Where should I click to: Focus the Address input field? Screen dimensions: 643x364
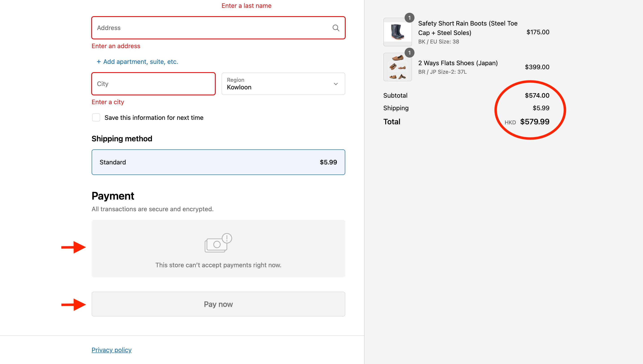[x=212, y=28]
